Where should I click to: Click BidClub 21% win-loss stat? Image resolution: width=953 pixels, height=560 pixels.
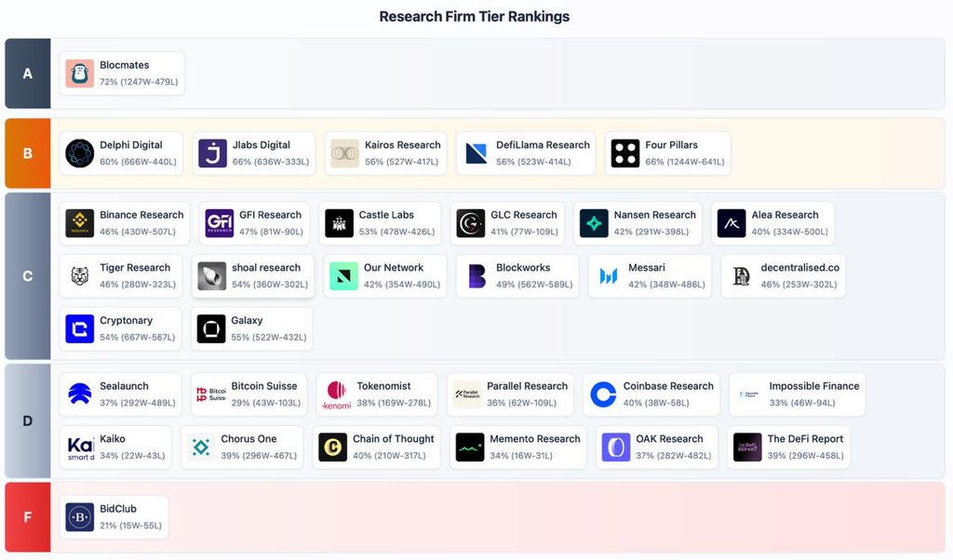(130, 526)
